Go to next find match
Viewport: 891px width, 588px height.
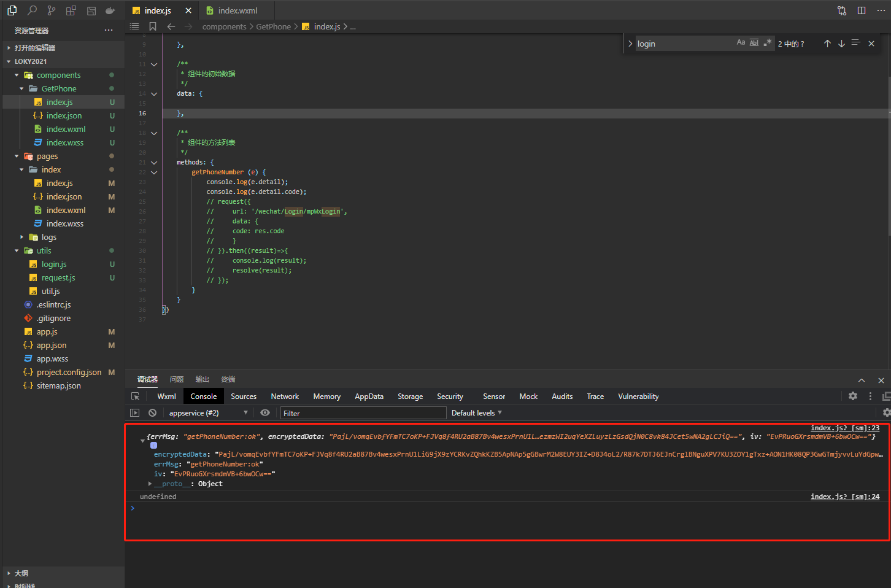tap(841, 44)
